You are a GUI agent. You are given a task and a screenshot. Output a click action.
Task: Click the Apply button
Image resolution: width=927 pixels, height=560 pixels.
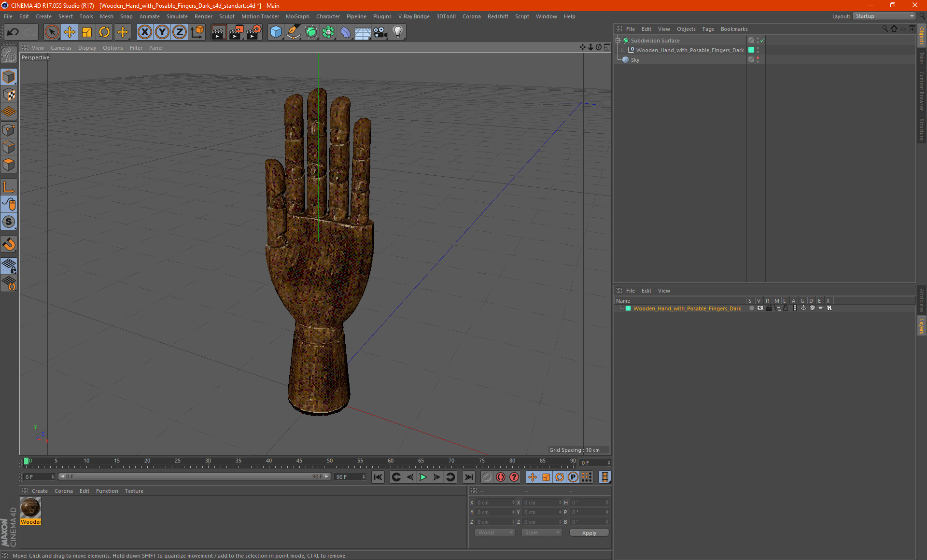tap(589, 533)
